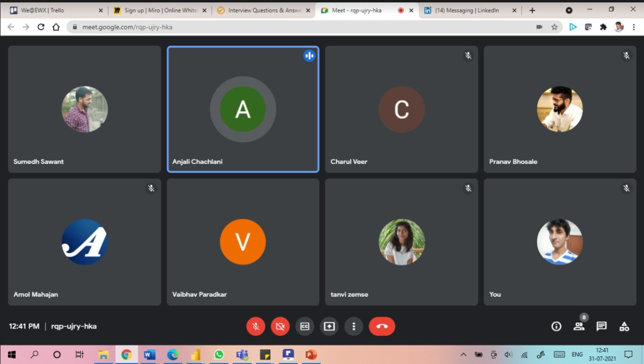This screenshot has width=644, height=364.
Task: Click the bookmark star in address bar
Action: pyautogui.click(x=554, y=27)
